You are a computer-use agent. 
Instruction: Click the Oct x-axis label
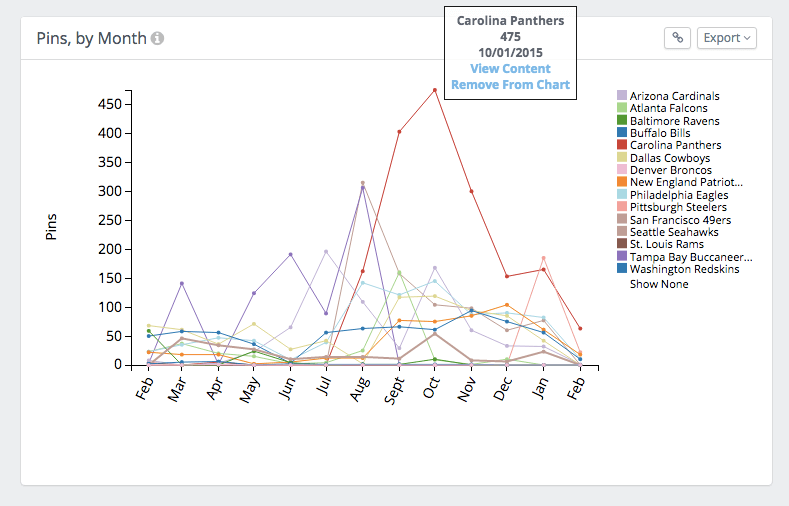[432, 387]
